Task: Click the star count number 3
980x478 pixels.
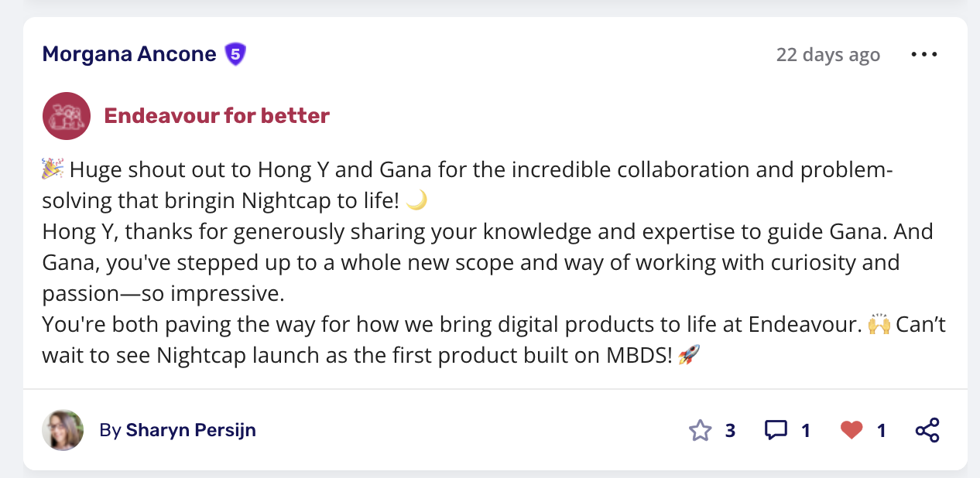Action: pos(730,431)
